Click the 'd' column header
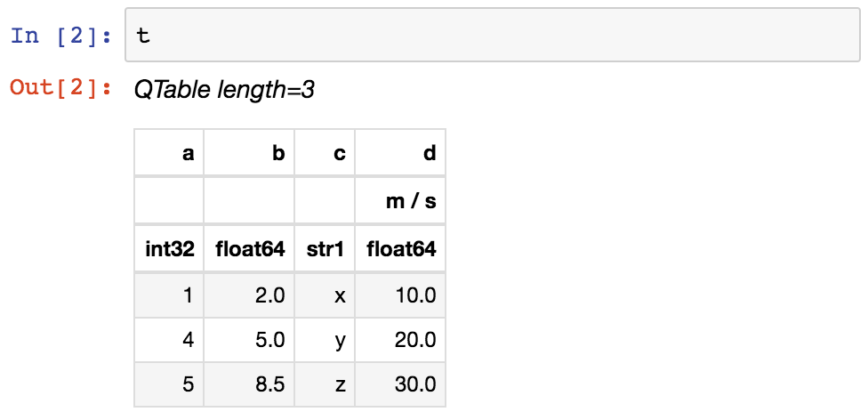This screenshot has height=420, width=868. tap(430, 153)
